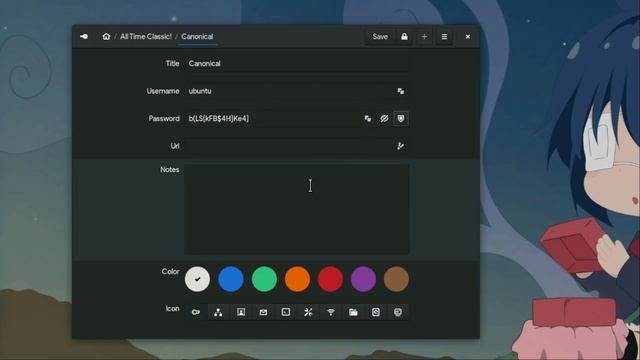The image size is (640, 360).
Task: Lock the database with padlock icon
Action: click(x=404, y=37)
